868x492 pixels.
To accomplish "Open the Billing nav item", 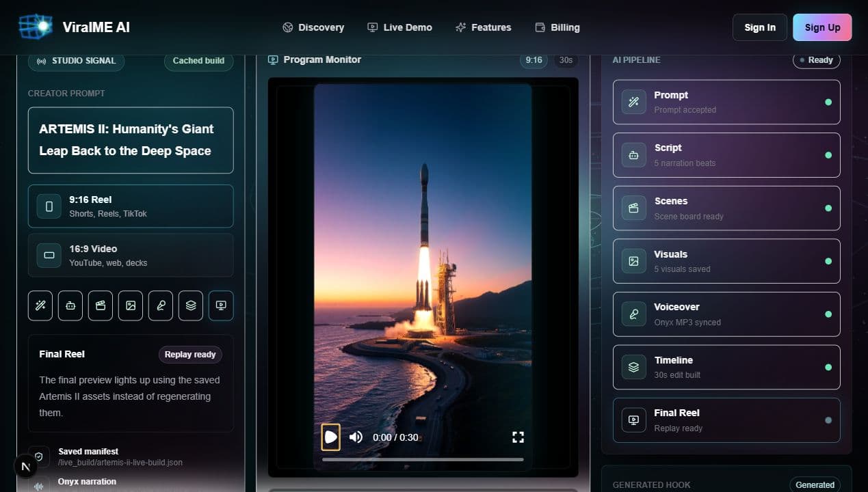I will pos(557,27).
